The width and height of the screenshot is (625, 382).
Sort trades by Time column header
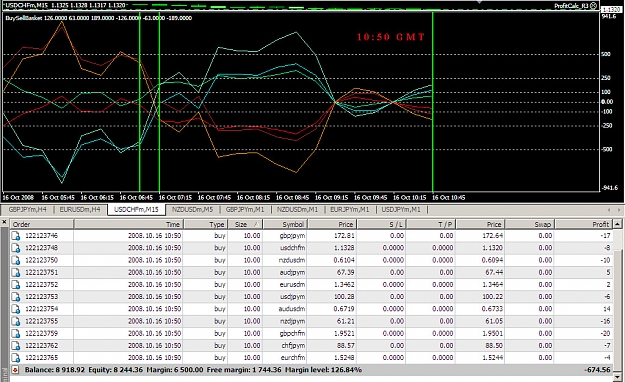(128, 224)
